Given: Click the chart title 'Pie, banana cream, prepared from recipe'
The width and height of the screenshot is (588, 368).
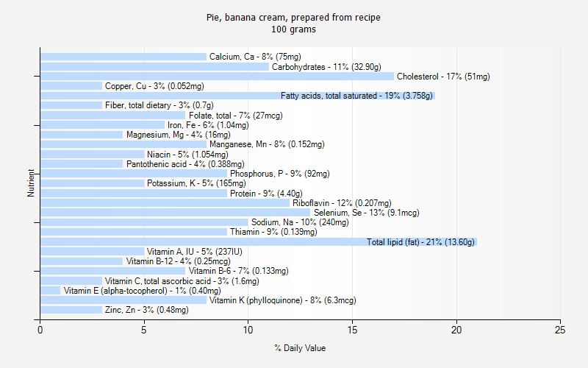Looking at the screenshot, I should coord(293,18).
